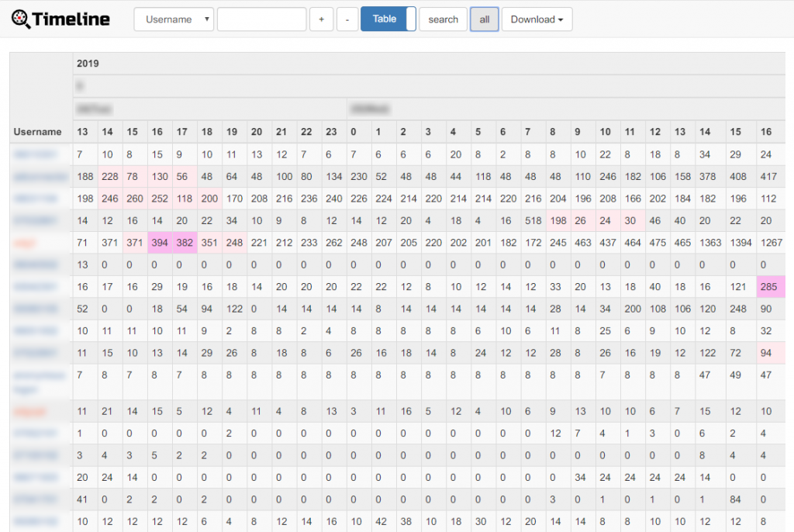Click the 464 value cell
This screenshot has height=532, width=794.
click(633, 243)
